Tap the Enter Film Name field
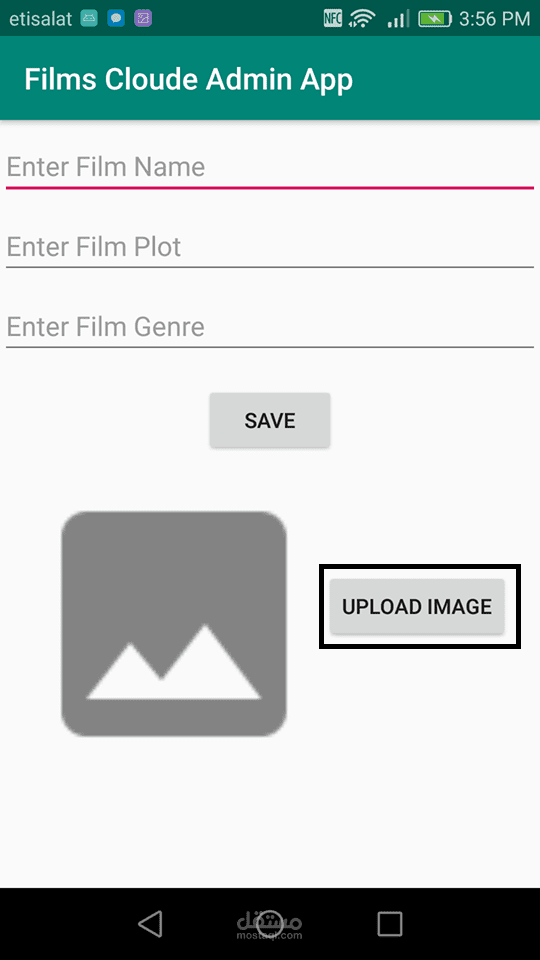This screenshot has height=960, width=540. click(x=270, y=168)
